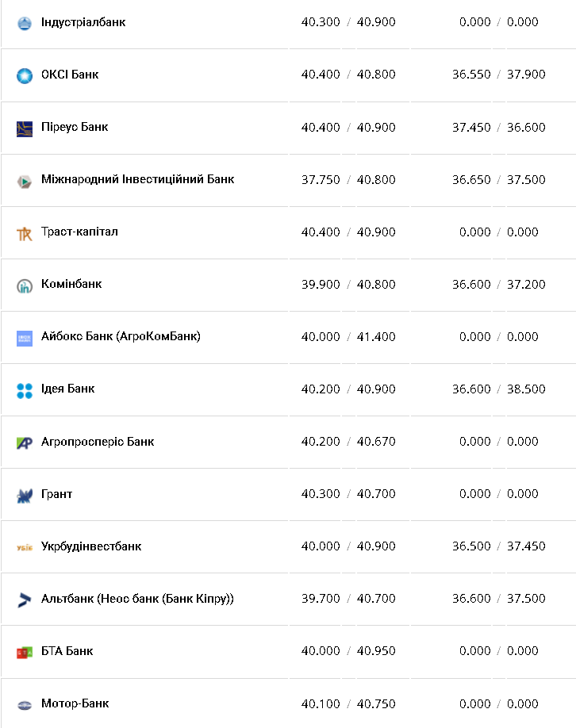This screenshot has width=576, height=728.
Task: Click the Грант bank logo icon
Action: [x=25, y=496]
